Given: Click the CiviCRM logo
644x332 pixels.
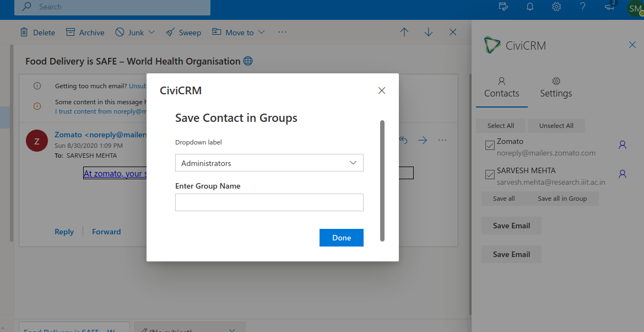Looking at the screenshot, I should (x=492, y=45).
